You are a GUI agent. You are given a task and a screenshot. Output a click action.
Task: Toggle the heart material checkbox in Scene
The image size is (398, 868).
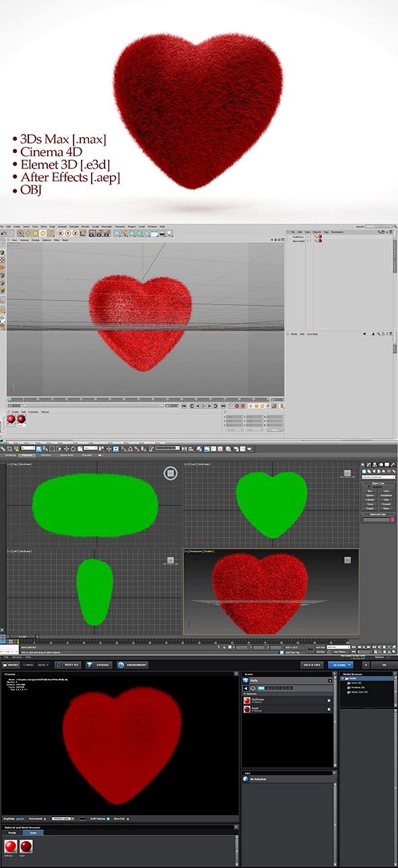[329, 710]
